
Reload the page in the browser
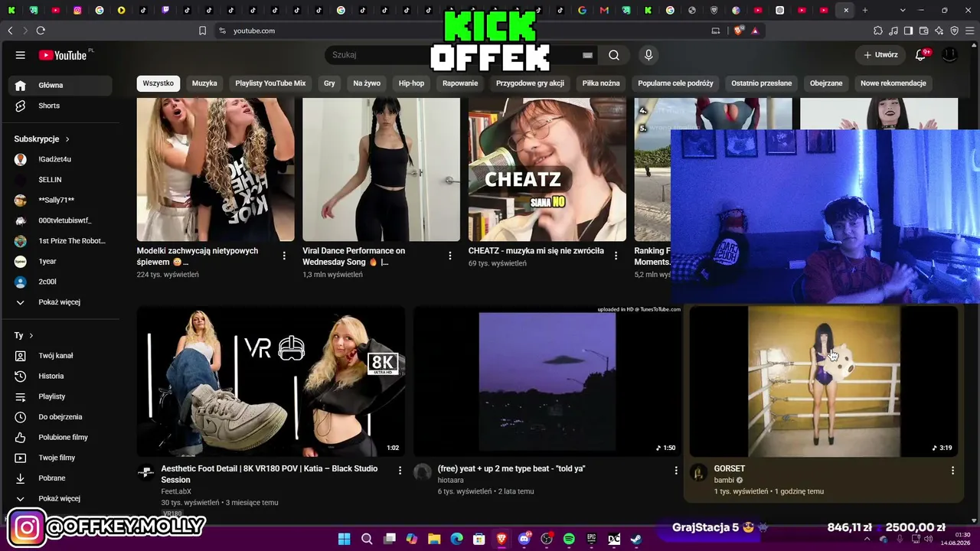(41, 31)
